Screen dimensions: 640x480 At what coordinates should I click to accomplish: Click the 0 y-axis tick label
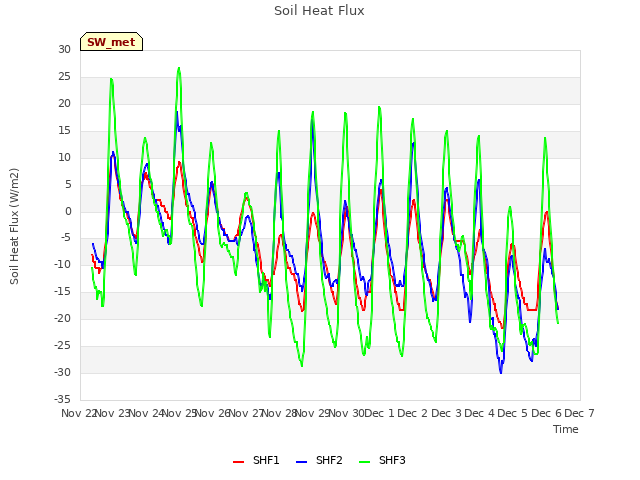pyautogui.click(x=68, y=211)
